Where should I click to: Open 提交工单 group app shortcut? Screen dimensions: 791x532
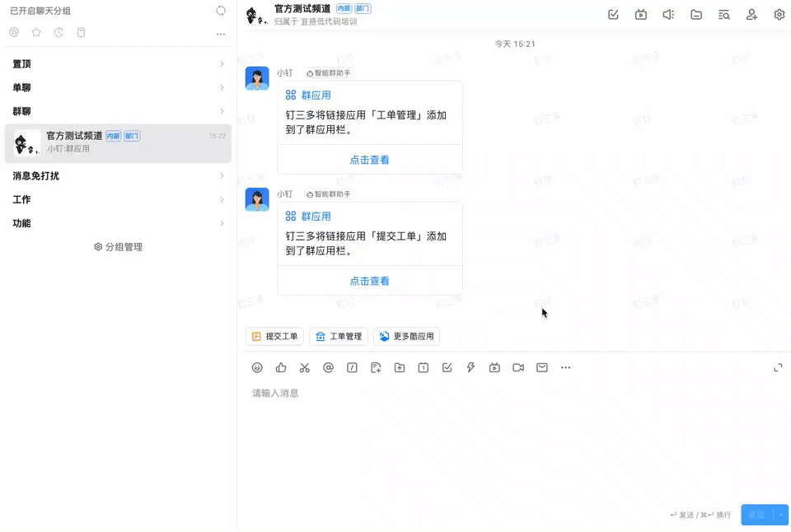click(274, 336)
